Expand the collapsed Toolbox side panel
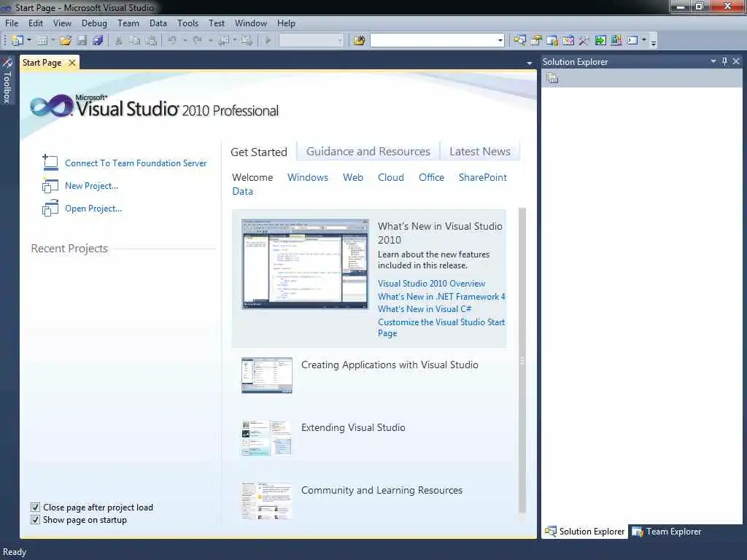This screenshot has width=747, height=560. [x=7, y=80]
